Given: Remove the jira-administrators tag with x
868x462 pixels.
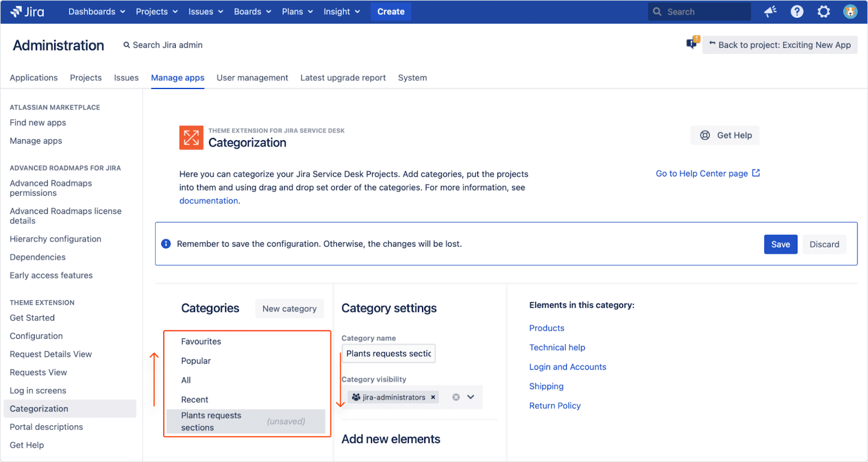Looking at the screenshot, I should coord(433,397).
